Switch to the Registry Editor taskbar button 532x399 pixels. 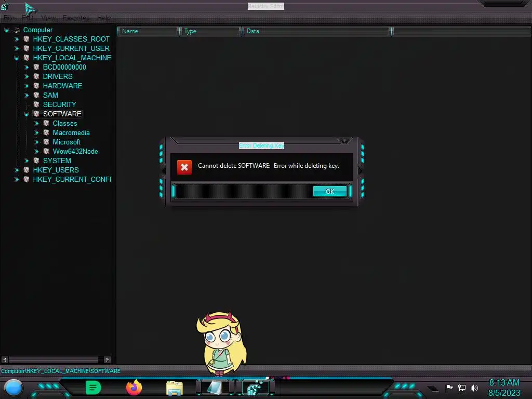pyautogui.click(x=256, y=388)
